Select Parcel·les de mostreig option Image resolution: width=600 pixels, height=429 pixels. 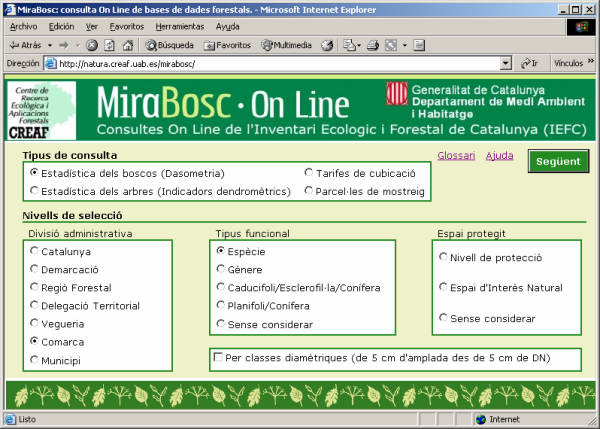click(308, 190)
